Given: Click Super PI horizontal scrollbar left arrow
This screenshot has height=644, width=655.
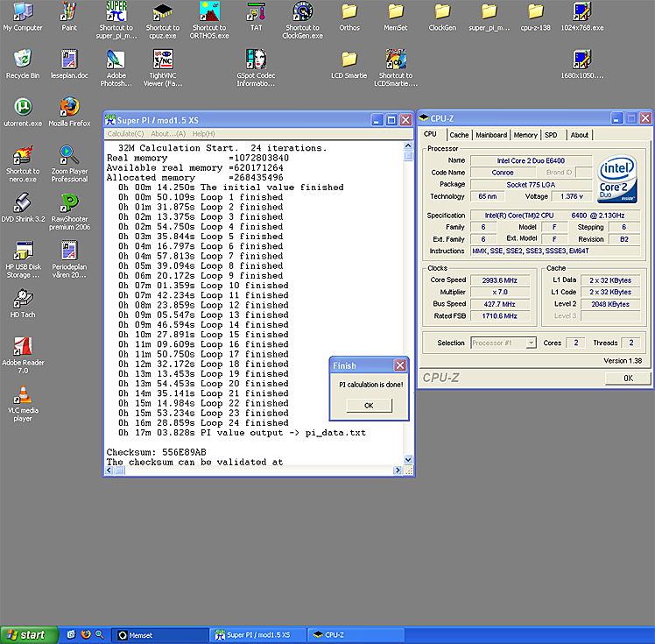Looking at the screenshot, I should click(x=109, y=471).
